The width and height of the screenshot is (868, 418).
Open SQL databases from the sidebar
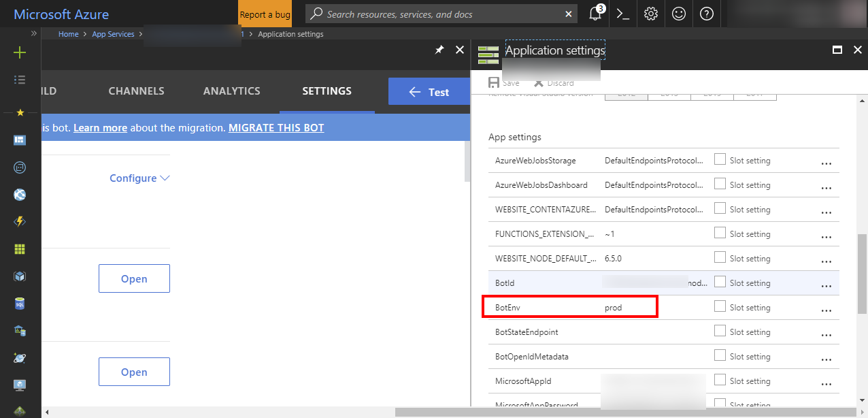click(x=20, y=303)
